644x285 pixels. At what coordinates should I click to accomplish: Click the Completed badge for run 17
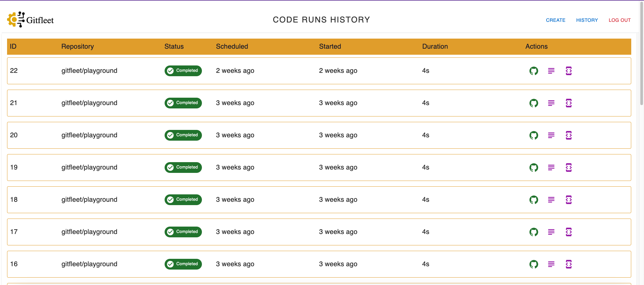click(x=183, y=232)
